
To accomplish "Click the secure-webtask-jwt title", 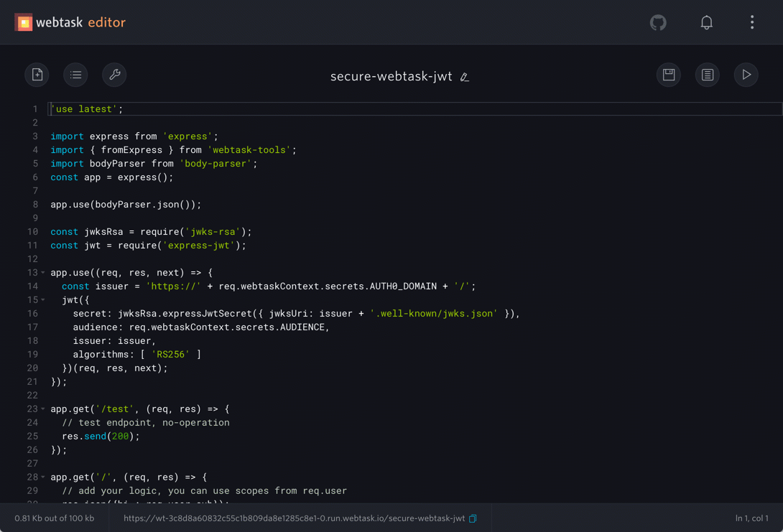I will 391,76.
